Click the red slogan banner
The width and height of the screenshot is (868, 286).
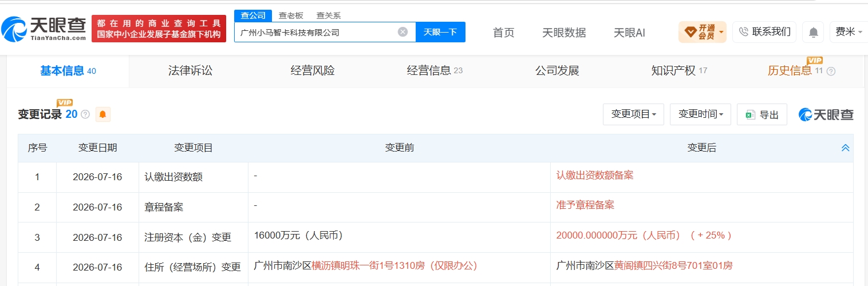[x=159, y=28]
